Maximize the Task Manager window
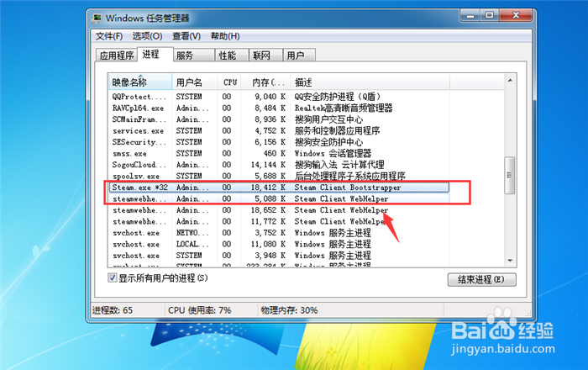The height and width of the screenshot is (370, 588). (490, 15)
